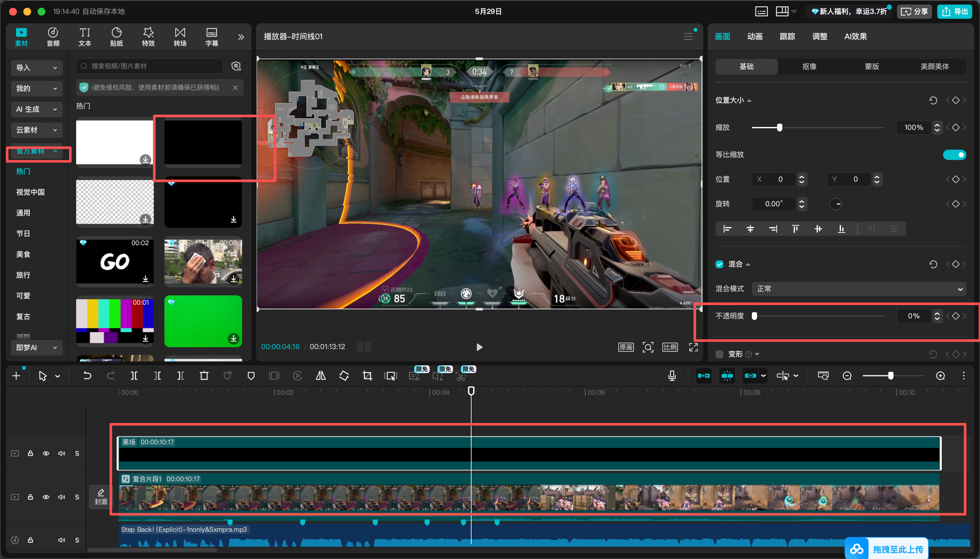
Task: Reset the 混合 blend settings
Action: click(933, 264)
